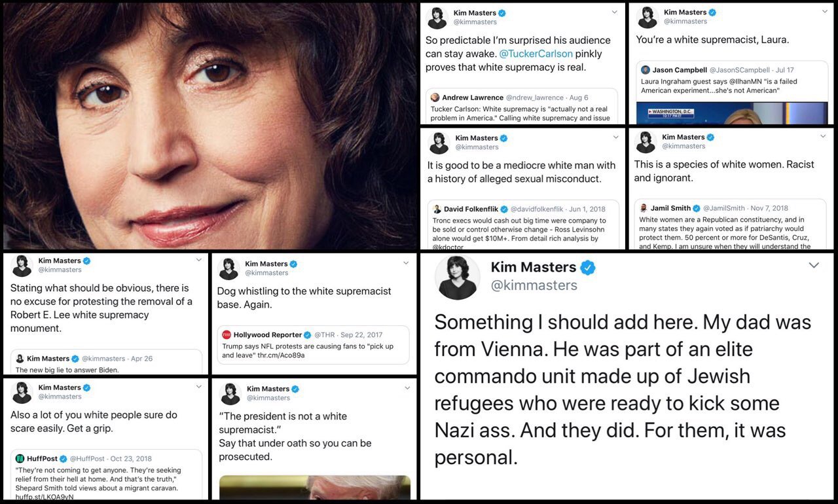The image size is (838, 504).
Task: Click Jamil Smith's avatar icon
Action: pyautogui.click(x=643, y=208)
